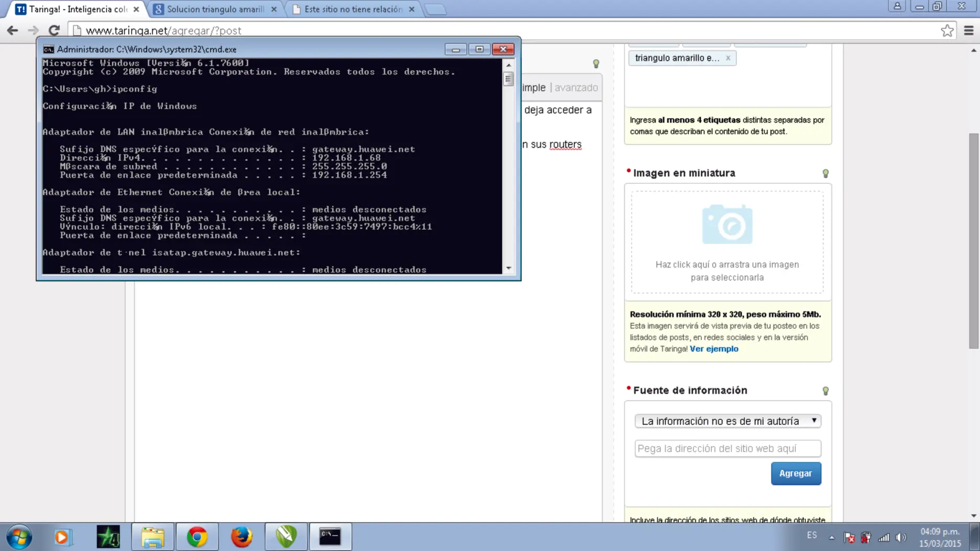Click the IPv4 address 192.168.1.68 in cmd
Image resolution: width=980 pixels, height=551 pixels.
click(346, 157)
